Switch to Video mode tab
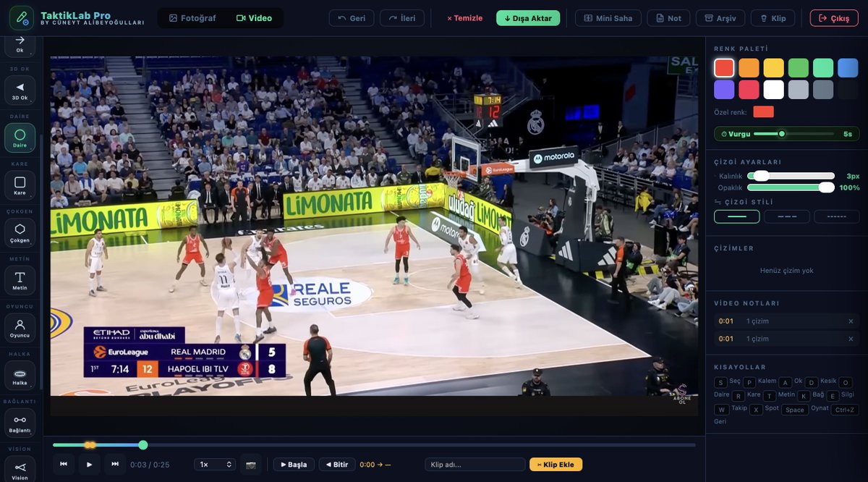868x482 pixels. pyautogui.click(x=254, y=18)
